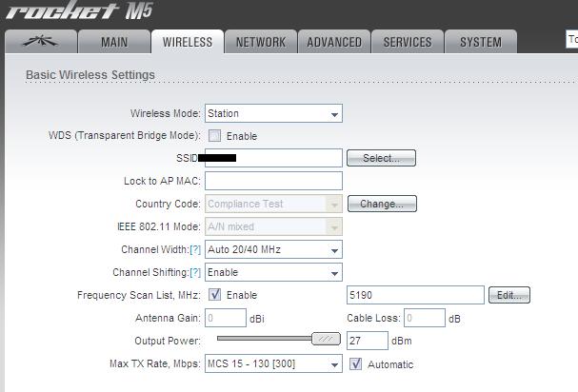This screenshot has height=392, width=578.
Task: Click the Output Power slider handle
Action: (326, 339)
